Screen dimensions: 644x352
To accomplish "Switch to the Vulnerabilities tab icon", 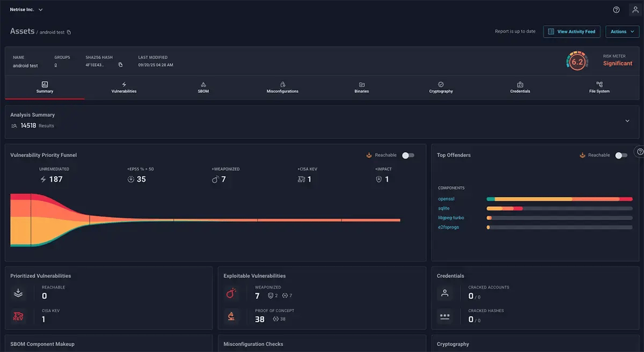I will [123, 85].
